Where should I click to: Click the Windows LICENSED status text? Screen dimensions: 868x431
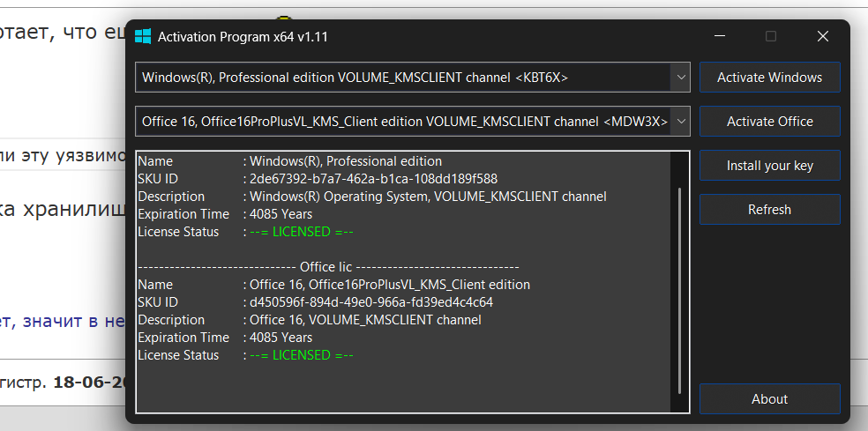pos(301,232)
